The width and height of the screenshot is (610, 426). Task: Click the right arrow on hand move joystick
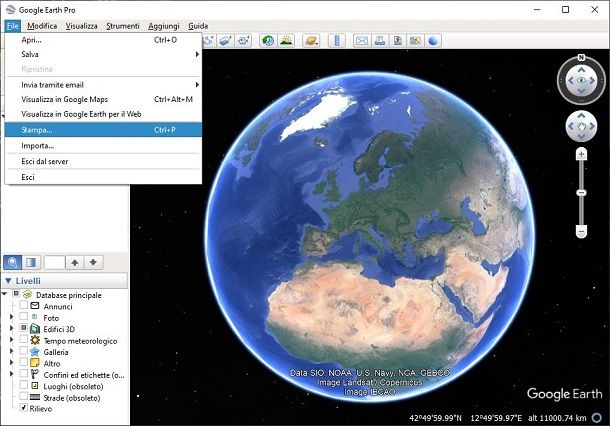click(592, 126)
